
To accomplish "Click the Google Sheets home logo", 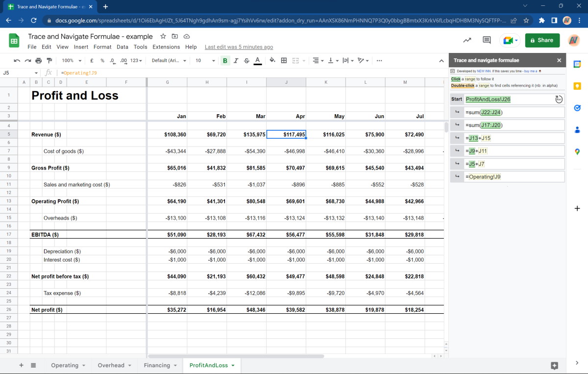I will click(x=14, y=41).
